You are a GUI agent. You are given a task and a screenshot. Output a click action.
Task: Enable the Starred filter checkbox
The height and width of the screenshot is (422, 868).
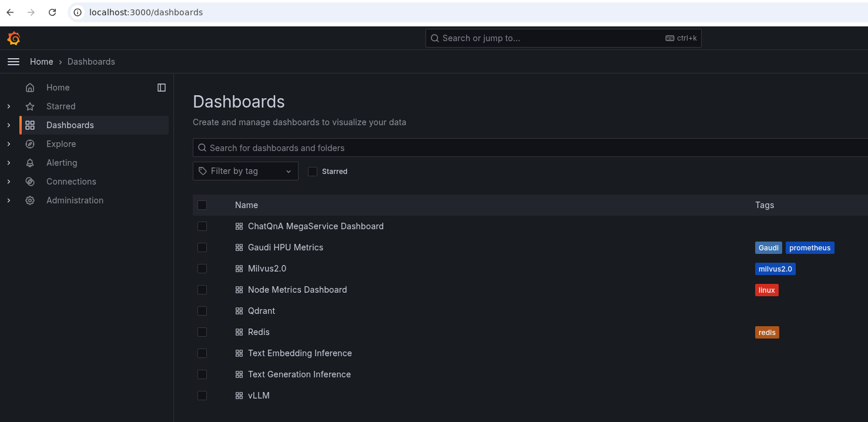click(x=313, y=172)
